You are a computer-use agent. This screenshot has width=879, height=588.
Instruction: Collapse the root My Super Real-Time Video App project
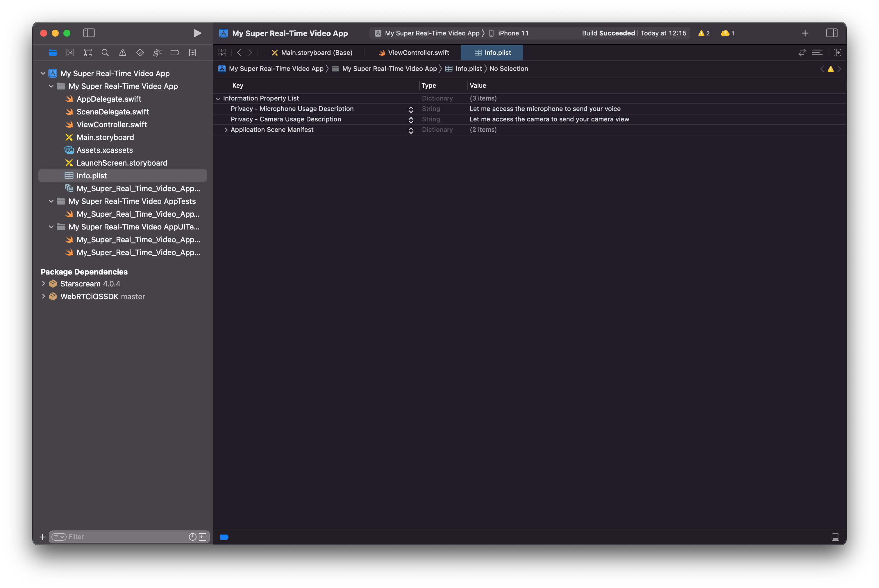point(43,73)
